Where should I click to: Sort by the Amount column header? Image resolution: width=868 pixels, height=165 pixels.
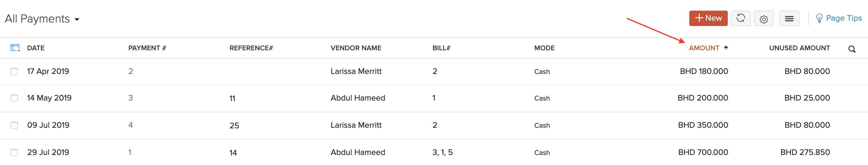click(704, 48)
